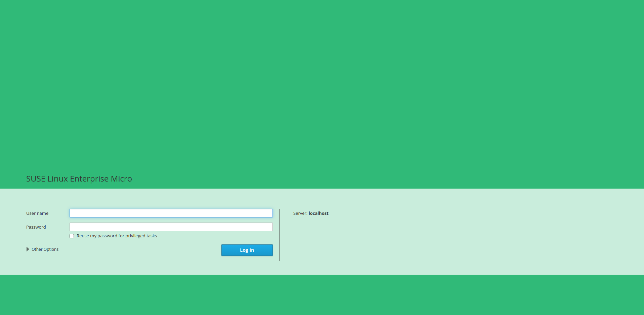Click the vertical divider beside Log In
This screenshot has width=644, height=315.
tap(280, 235)
